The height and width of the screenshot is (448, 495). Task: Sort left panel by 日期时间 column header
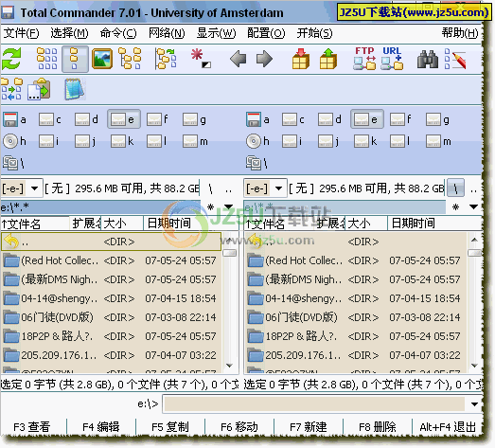pos(190,224)
